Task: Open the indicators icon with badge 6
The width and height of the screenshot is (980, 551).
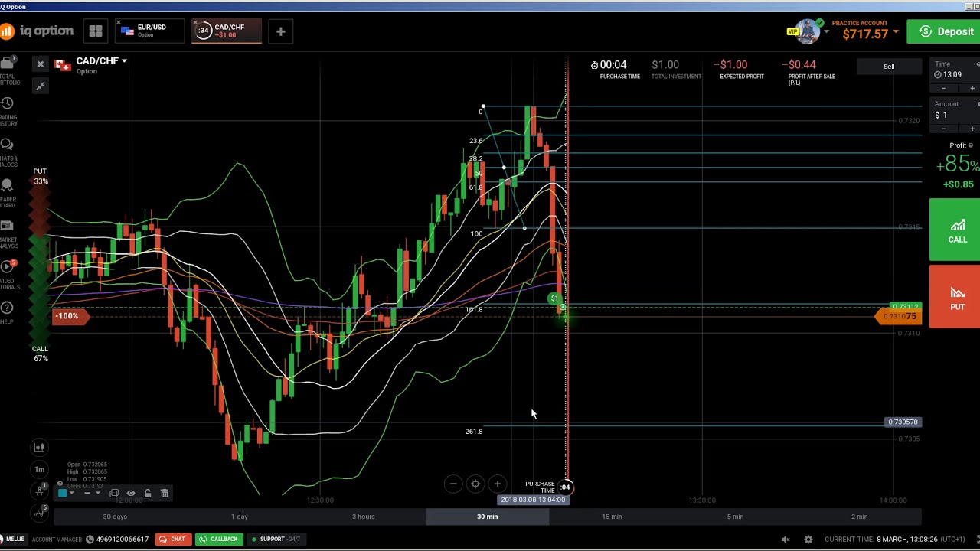Action: pyautogui.click(x=39, y=512)
